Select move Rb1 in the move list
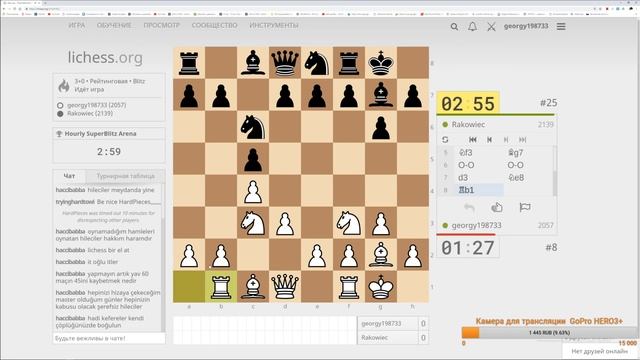Viewport: 640px width, 360px height. (479, 190)
